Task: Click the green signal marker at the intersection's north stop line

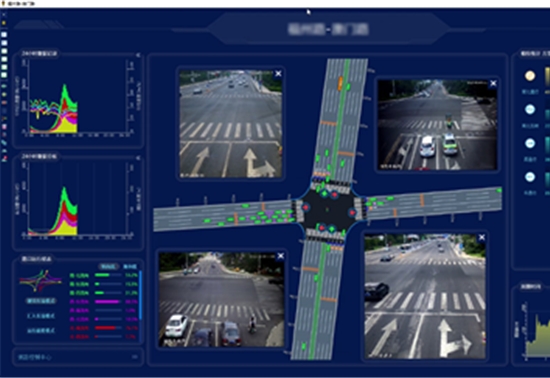Action: [325, 193]
